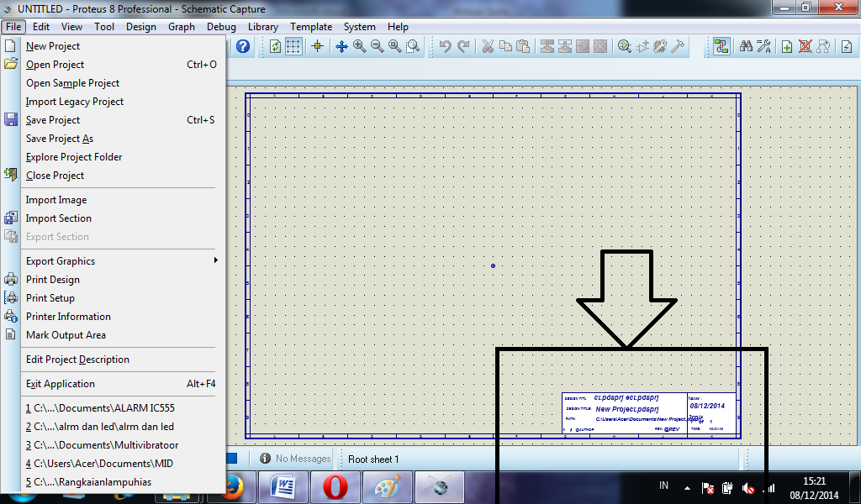This screenshot has width=861, height=504.
Task: Click the Paste from clipboard icon
Action: [523, 46]
